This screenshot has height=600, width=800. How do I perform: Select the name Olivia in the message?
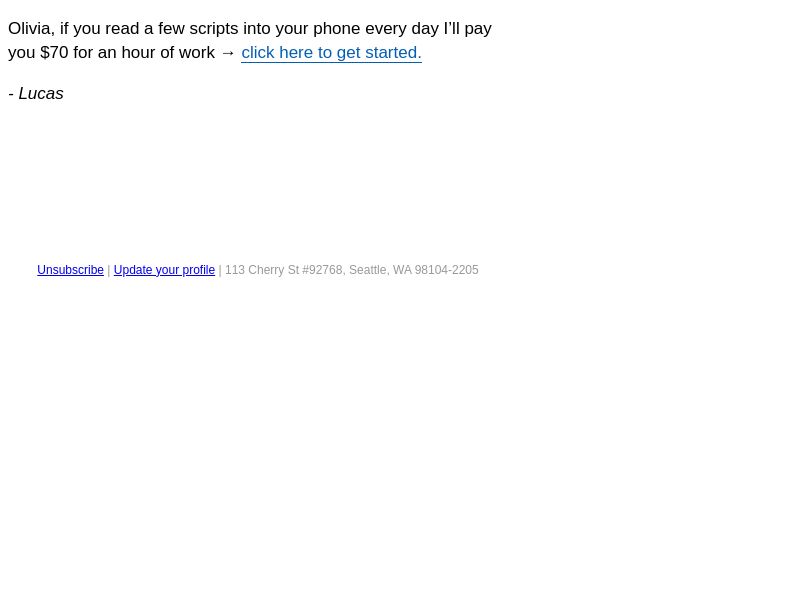[31, 29]
